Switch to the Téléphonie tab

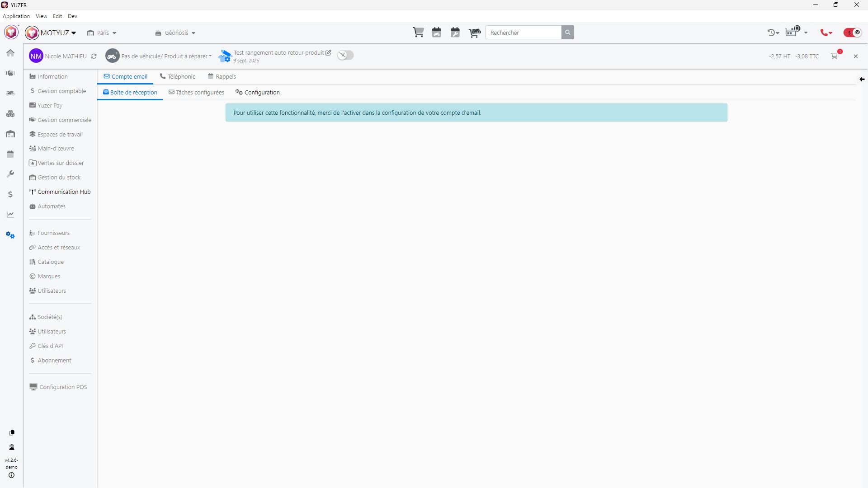coord(178,77)
